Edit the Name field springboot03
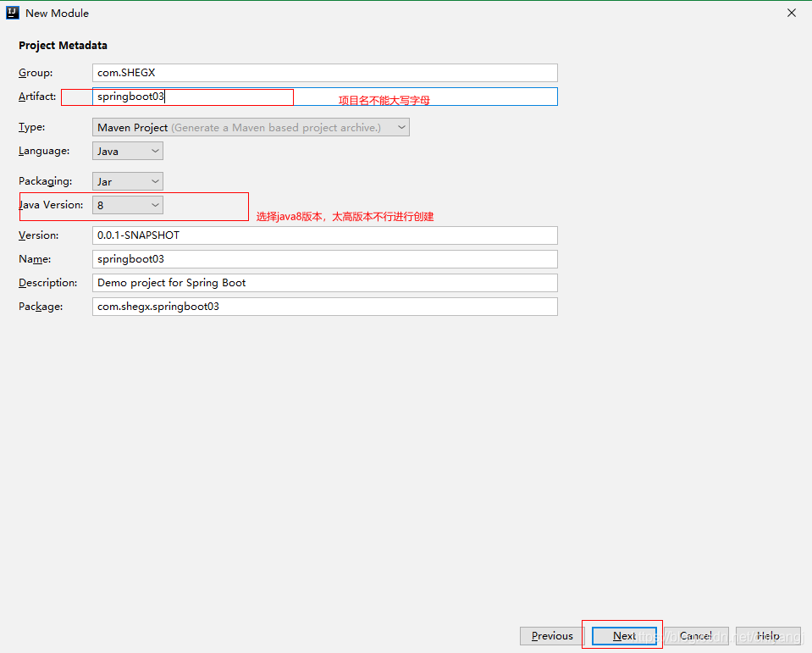The width and height of the screenshot is (812, 653). [324, 259]
